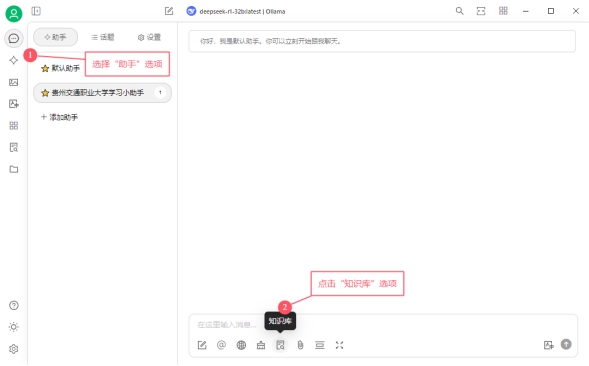Screen dimensions: 589x366
Task: Click 添加助手 to add an assistant
Action: pyautogui.click(x=59, y=117)
